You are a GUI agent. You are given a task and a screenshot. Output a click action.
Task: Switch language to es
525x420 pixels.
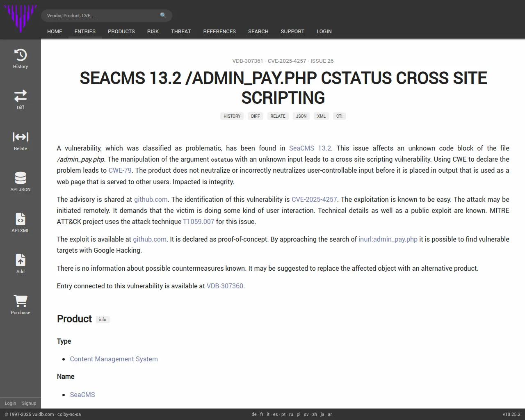point(276,414)
